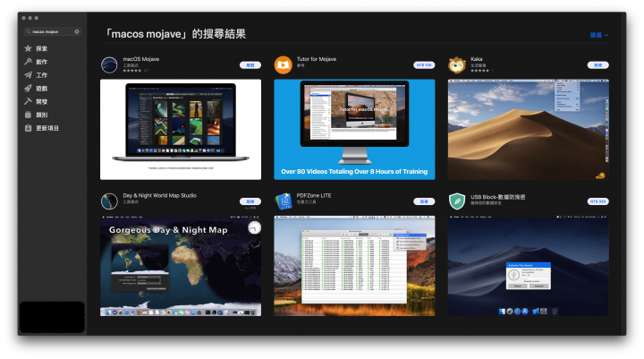Click the Play rocket icon in sidebar
Image resolution: width=644 pixels, height=359 pixels.
point(28,88)
